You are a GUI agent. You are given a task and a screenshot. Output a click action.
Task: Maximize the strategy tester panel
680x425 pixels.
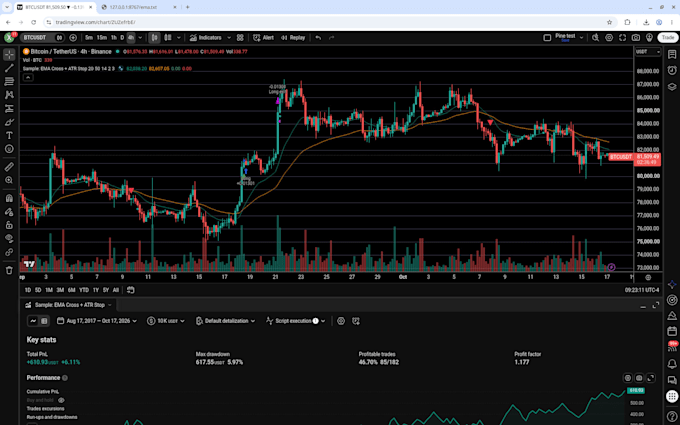[656, 305]
